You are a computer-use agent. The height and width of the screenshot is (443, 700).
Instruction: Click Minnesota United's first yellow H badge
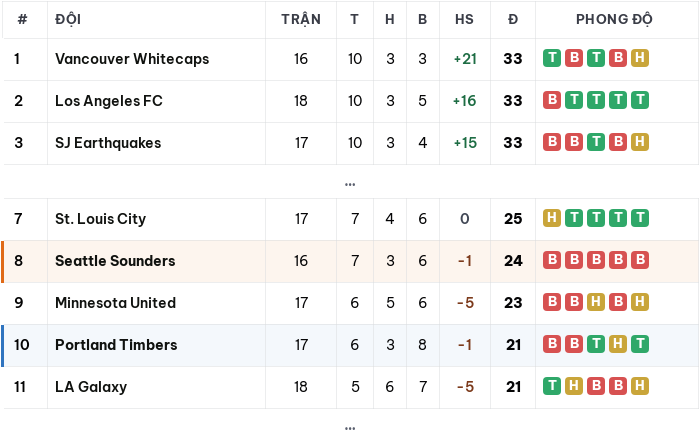point(596,302)
